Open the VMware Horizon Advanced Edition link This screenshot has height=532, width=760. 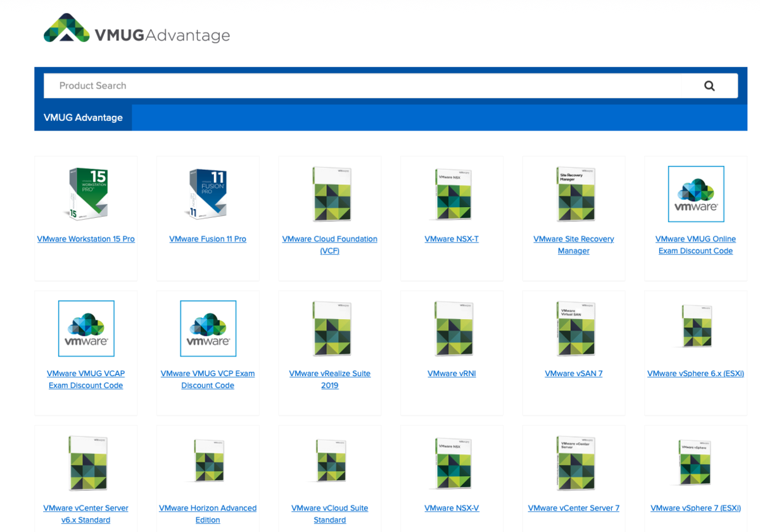[208, 514]
